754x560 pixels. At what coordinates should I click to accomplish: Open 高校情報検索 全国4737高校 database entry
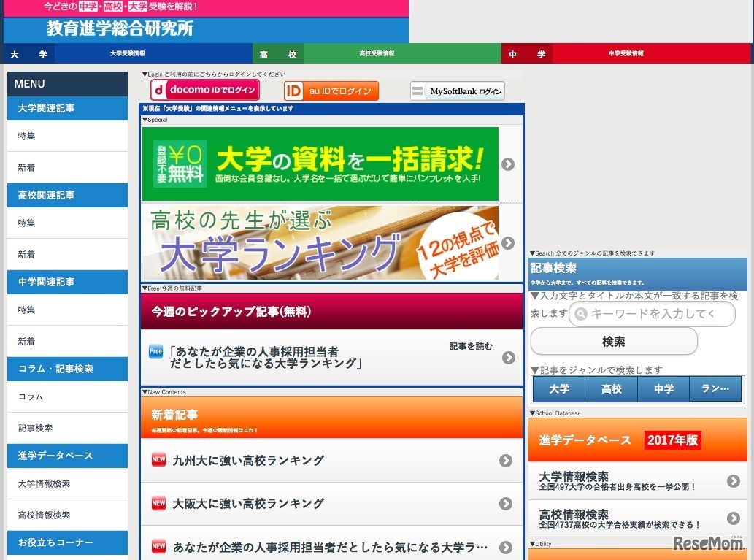tap(638, 519)
